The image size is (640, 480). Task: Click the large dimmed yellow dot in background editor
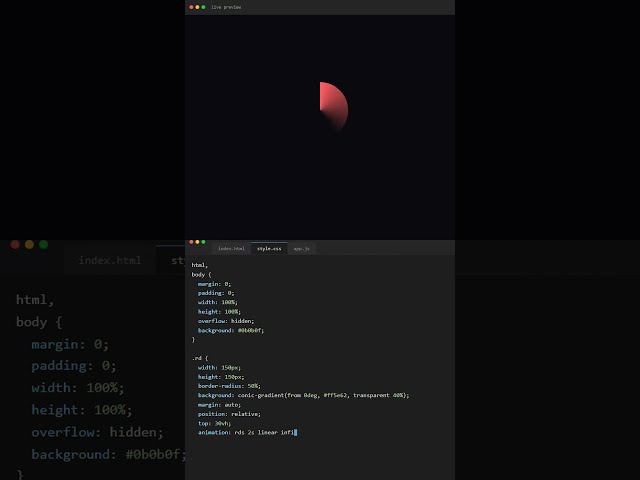point(29,244)
